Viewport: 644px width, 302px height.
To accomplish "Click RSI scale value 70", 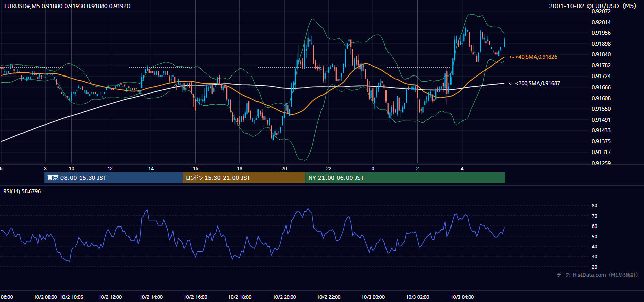I will pos(594,216).
